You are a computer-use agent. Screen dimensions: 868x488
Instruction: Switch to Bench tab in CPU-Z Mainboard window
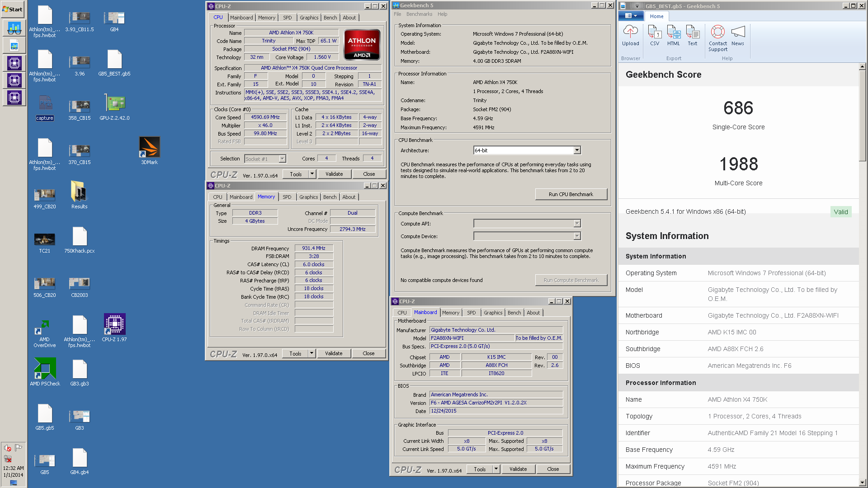(514, 313)
